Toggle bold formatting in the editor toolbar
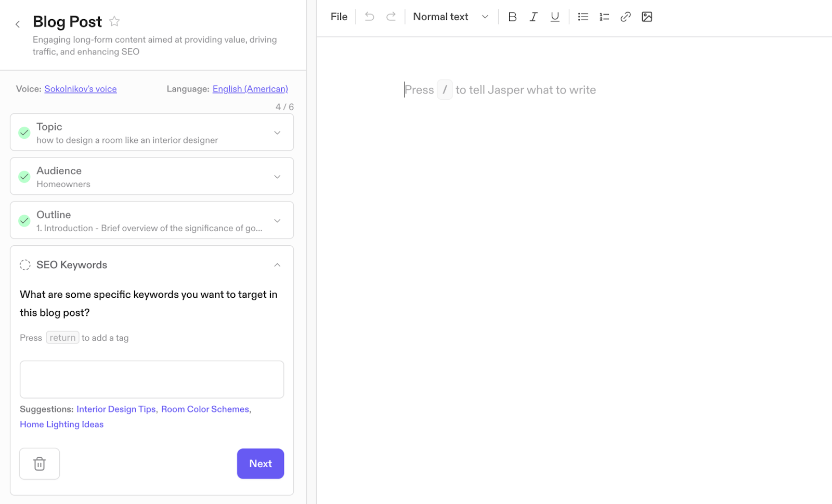This screenshot has width=832, height=504. (512, 16)
